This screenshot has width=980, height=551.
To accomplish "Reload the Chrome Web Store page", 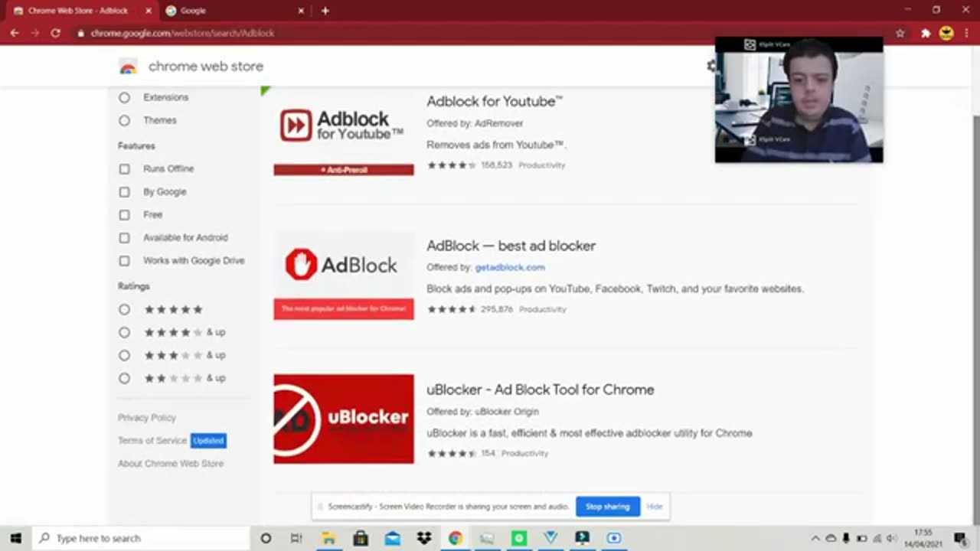I will point(55,33).
